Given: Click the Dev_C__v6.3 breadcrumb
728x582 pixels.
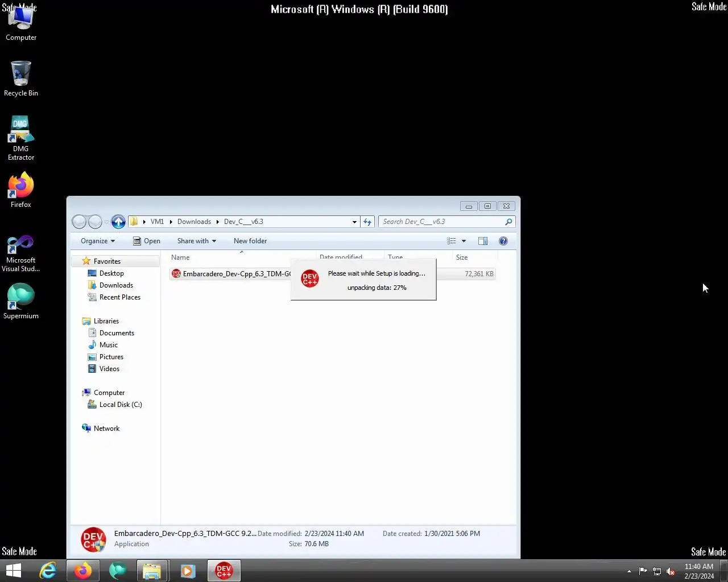Looking at the screenshot, I should pos(243,222).
